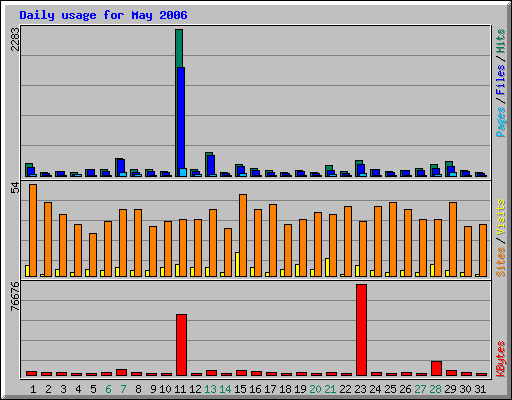This screenshot has width=512, height=400.
Task: Click the red KBytes bar for day 23
Action: (x=361, y=330)
